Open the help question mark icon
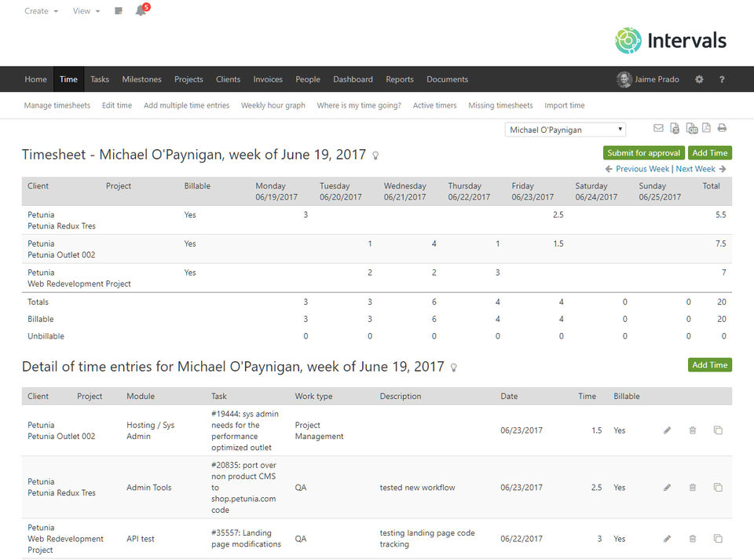 point(722,79)
